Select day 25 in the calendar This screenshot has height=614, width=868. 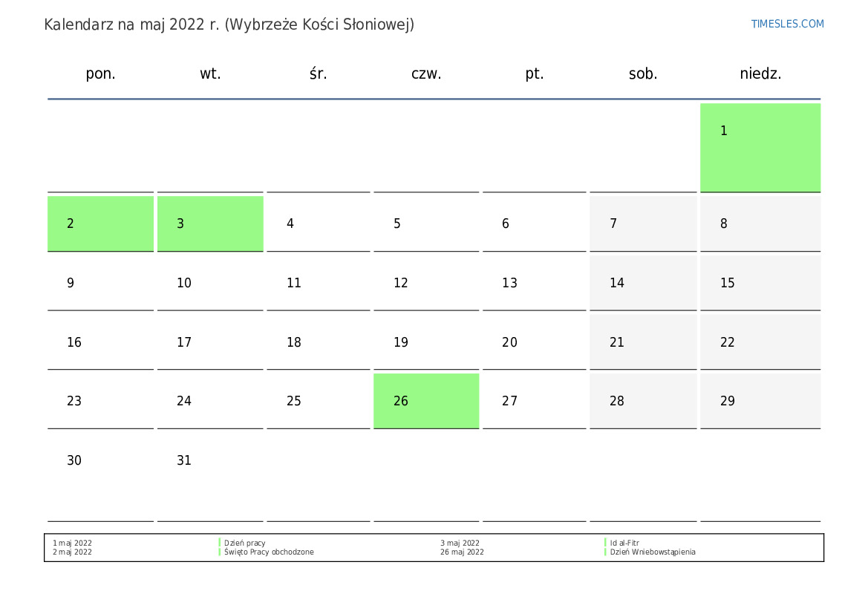click(319, 401)
